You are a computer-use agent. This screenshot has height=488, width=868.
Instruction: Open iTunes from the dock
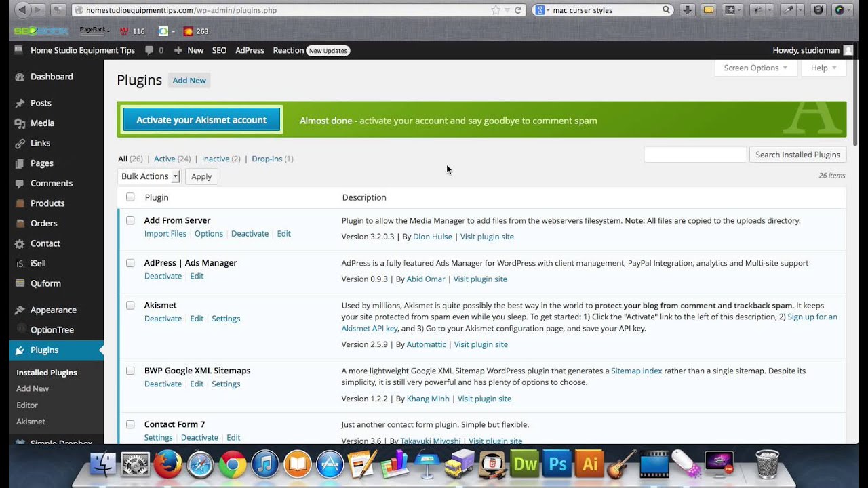pos(264,465)
